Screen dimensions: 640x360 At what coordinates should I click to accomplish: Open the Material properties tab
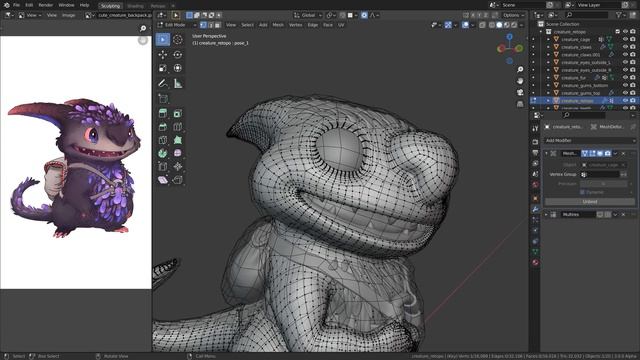(x=535, y=262)
